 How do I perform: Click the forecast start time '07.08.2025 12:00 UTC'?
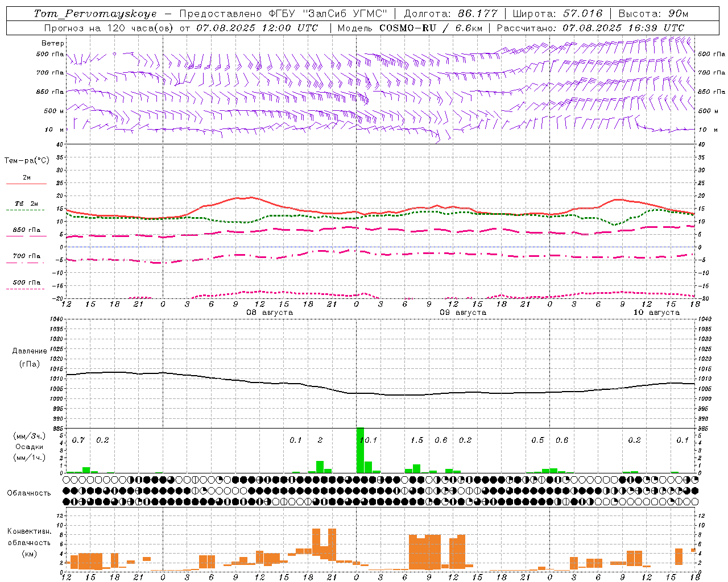257,28
